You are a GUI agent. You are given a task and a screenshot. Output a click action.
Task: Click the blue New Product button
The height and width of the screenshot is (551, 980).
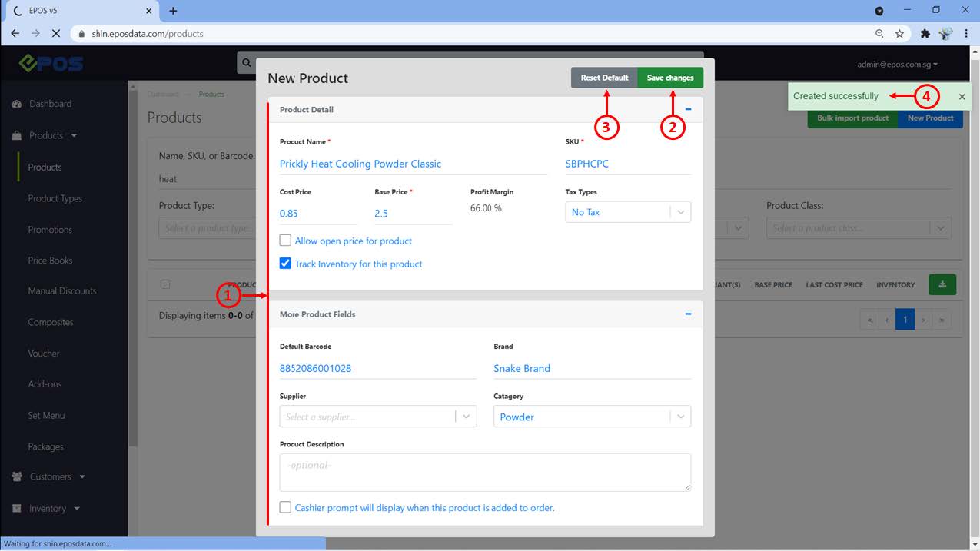coord(930,118)
